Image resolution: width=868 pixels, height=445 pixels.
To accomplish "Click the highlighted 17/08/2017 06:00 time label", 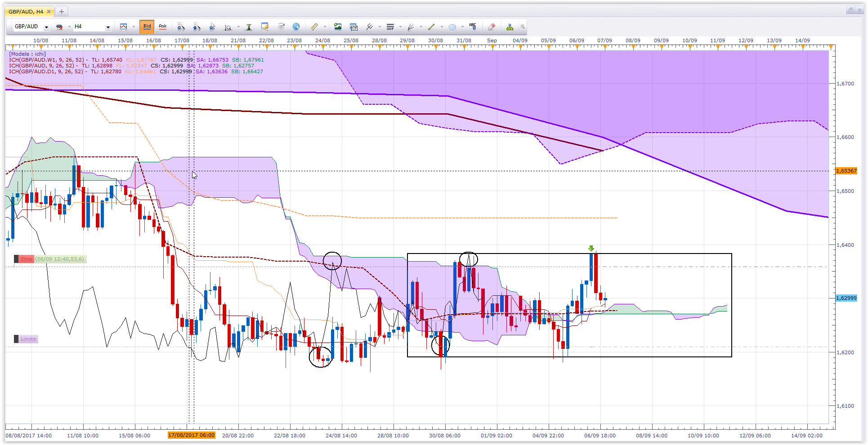I will pos(192,435).
